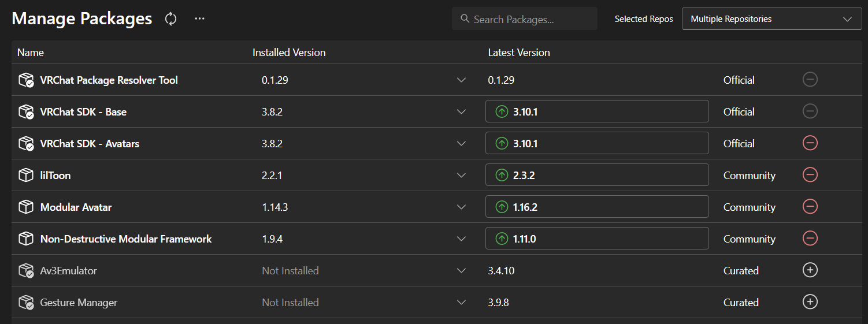The image size is (868, 324).
Task: Select the VRChat Package Resolver Tool name
Action: (x=109, y=80)
